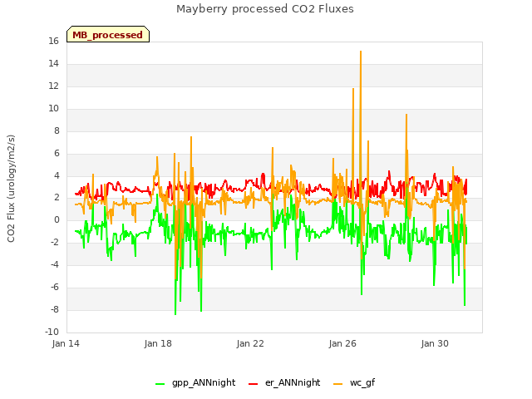Click the orange wc_gf legend swatch
This screenshot has width=532, height=399.
tap(338, 384)
